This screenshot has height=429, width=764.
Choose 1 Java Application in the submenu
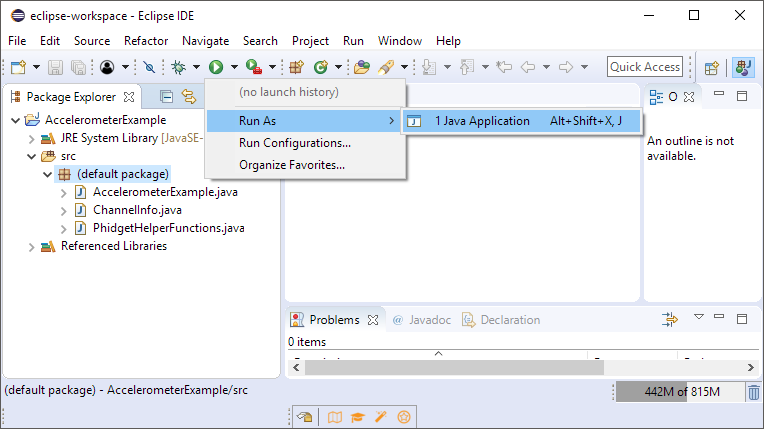pos(521,121)
